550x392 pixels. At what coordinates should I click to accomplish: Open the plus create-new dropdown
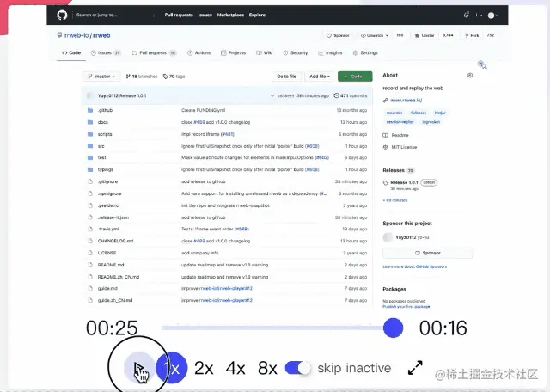479,15
